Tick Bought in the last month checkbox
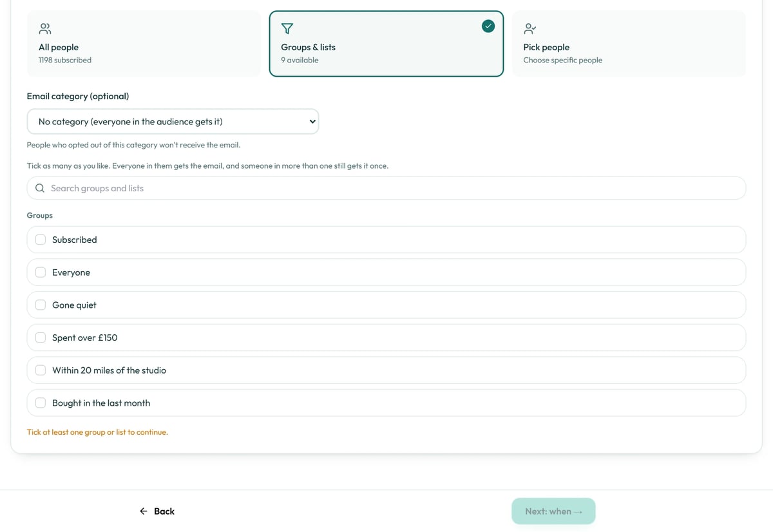 click(x=41, y=403)
